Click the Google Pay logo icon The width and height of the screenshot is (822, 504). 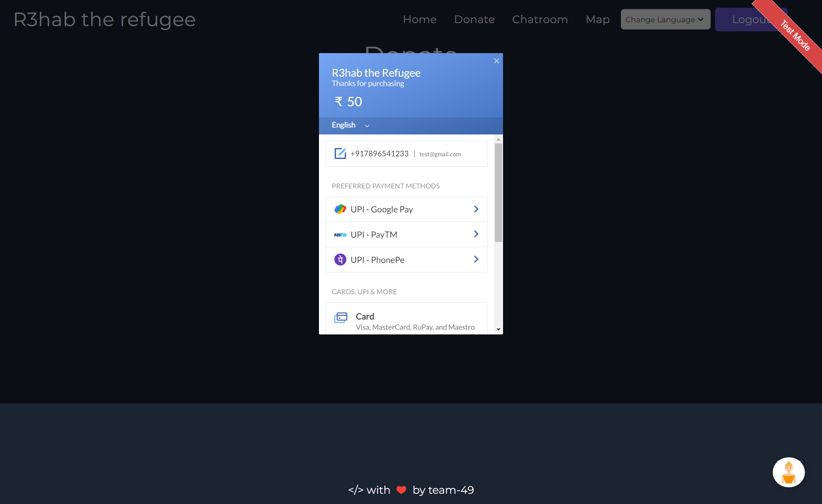pyautogui.click(x=340, y=209)
